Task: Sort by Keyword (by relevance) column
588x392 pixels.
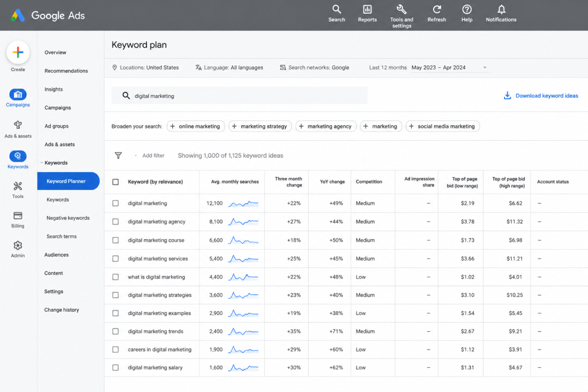Action: [155, 182]
